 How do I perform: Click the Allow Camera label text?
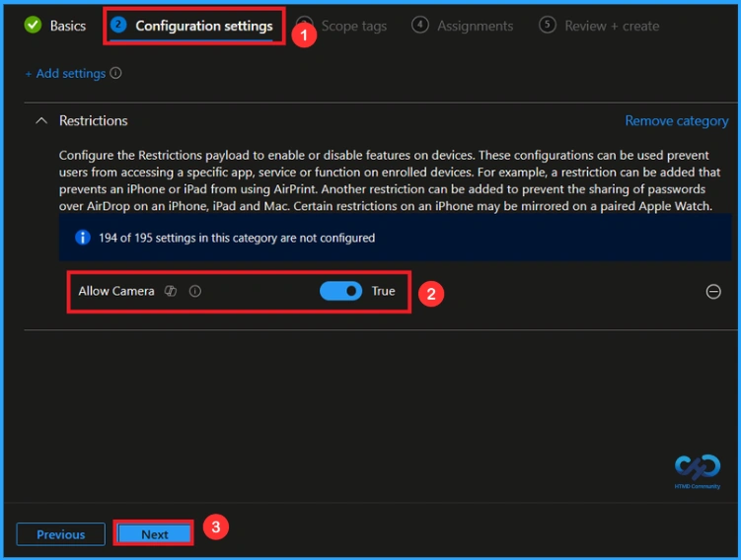point(116,291)
